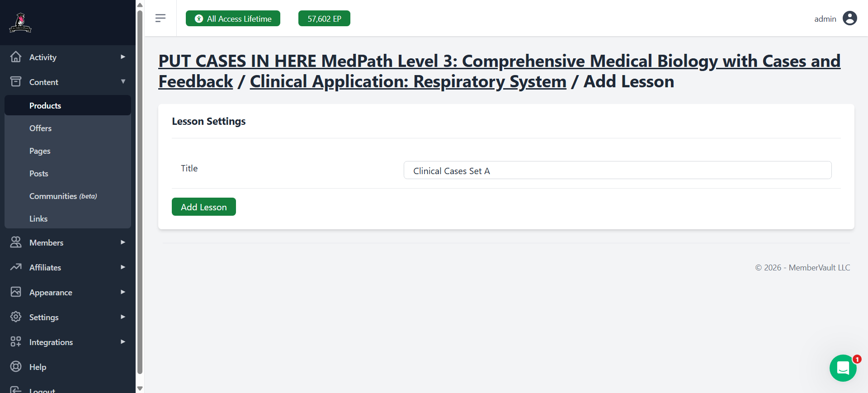Click the Members people icon

pyautogui.click(x=16, y=242)
